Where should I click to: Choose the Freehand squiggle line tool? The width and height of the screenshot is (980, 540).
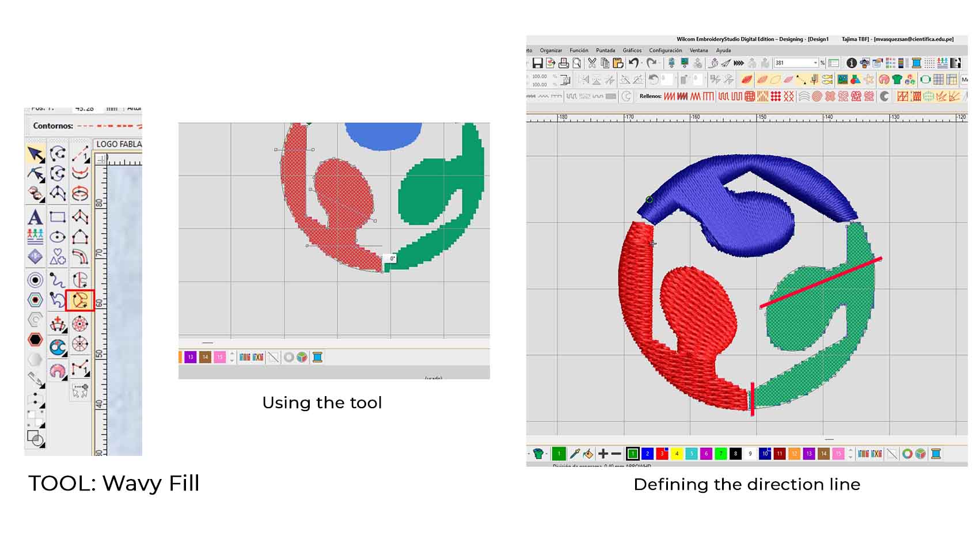tap(58, 280)
